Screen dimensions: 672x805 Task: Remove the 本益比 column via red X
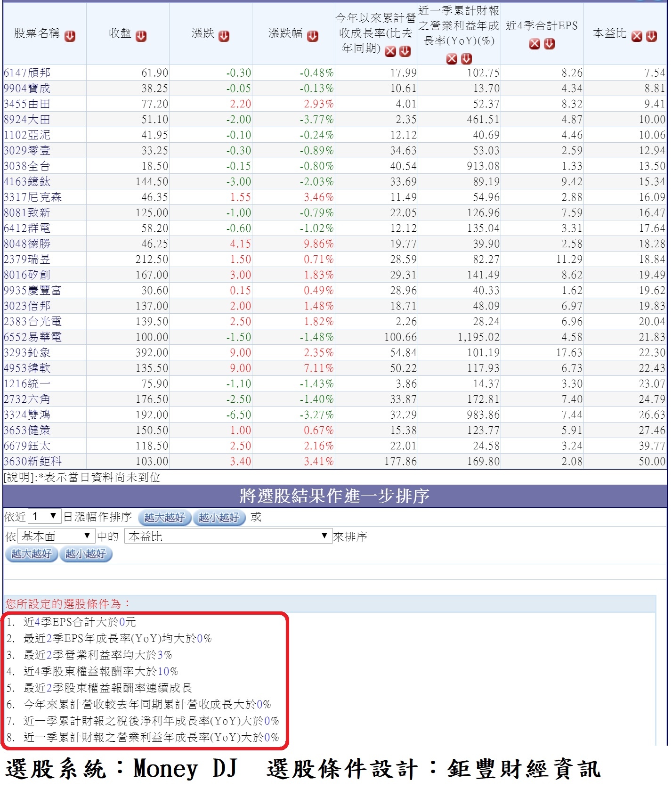point(637,36)
